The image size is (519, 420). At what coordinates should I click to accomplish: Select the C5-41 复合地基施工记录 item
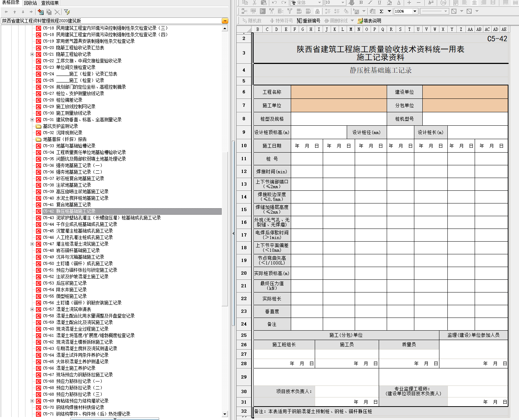click(x=67, y=205)
